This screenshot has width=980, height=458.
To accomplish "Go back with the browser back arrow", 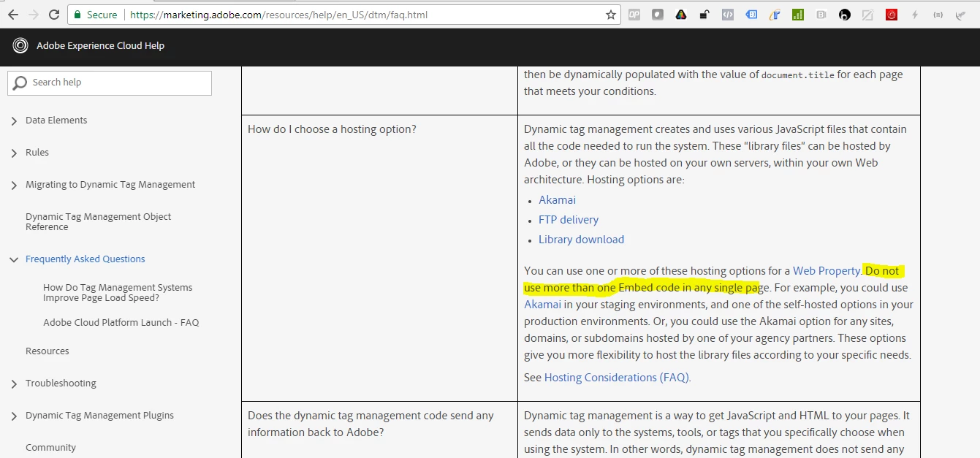I will coord(12,15).
